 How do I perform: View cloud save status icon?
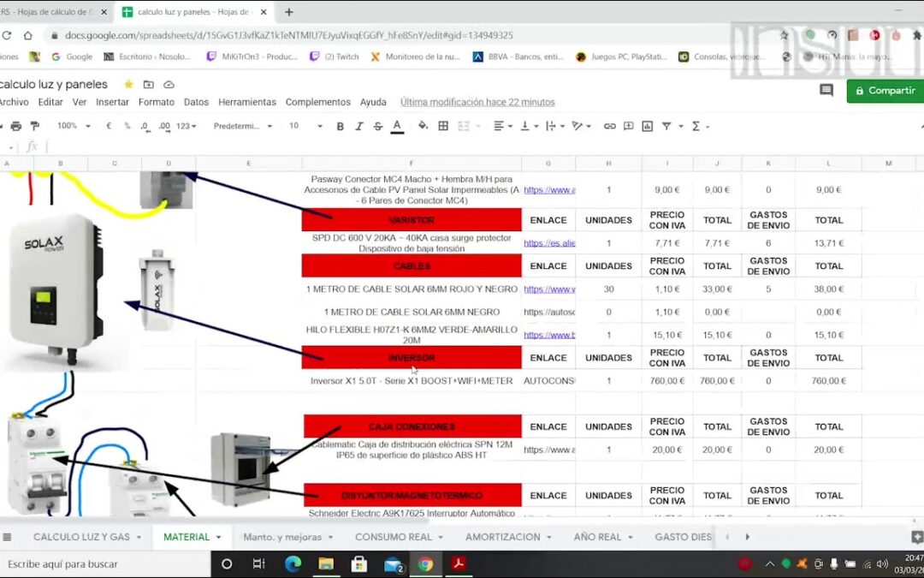[169, 84]
